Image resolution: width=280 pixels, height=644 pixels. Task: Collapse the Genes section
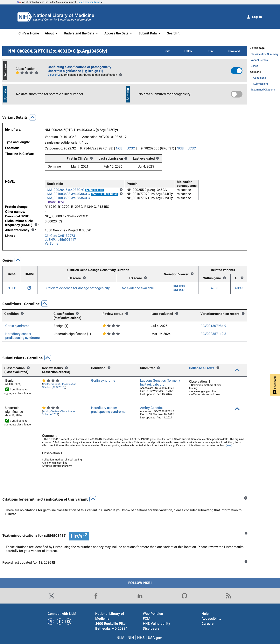tap(18, 260)
